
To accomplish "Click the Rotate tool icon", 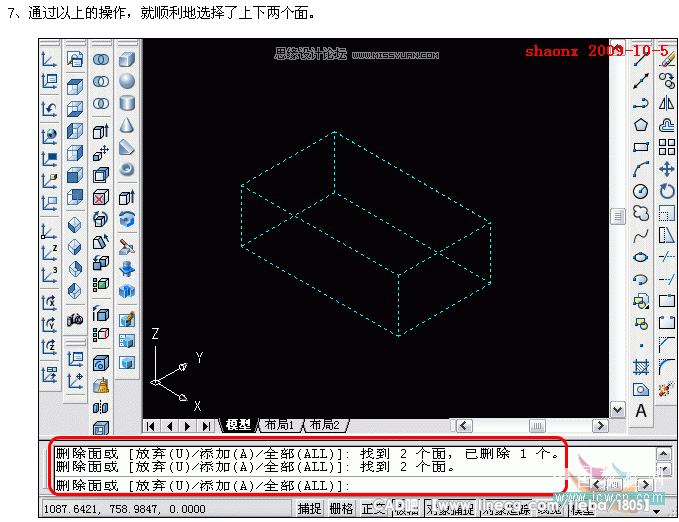I will click(x=667, y=191).
